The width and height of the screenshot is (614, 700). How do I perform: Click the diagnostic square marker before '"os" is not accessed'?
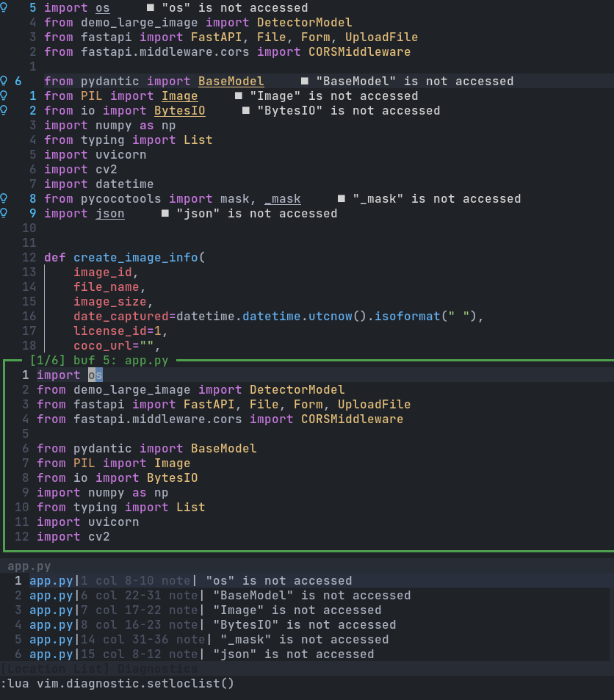coord(151,7)
